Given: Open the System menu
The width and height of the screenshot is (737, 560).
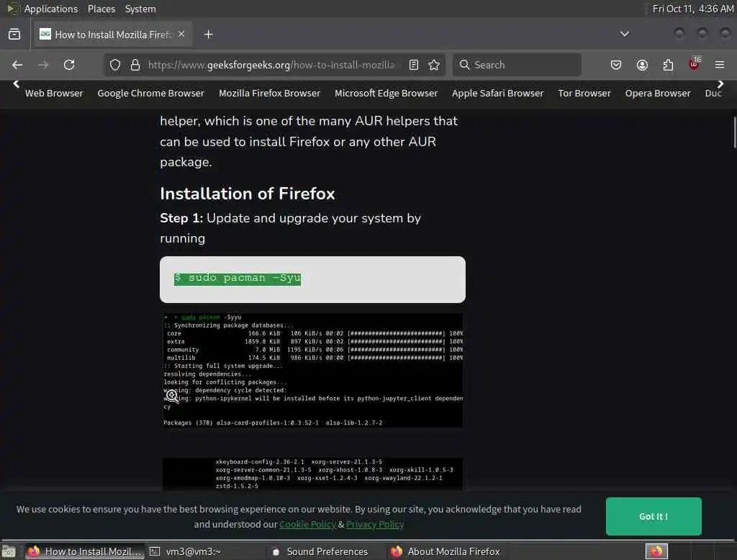Looking at the screenshot, I should tap(140, 9).
